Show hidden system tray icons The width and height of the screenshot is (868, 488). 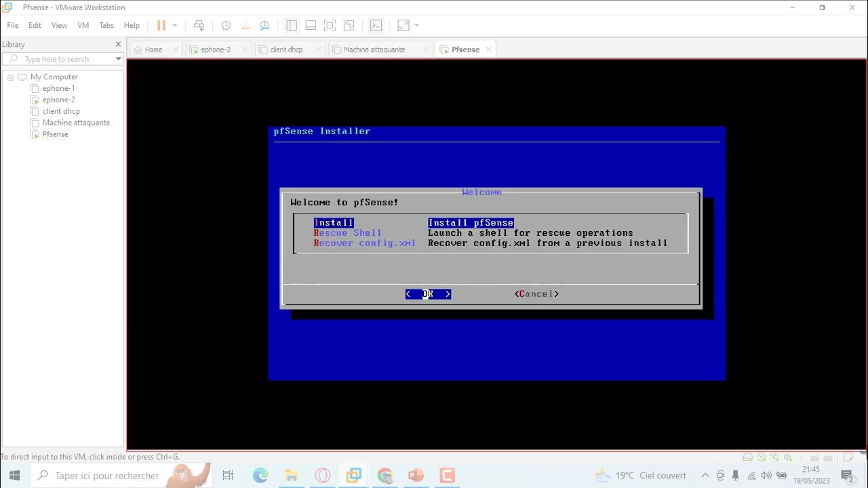pos(705,475)
